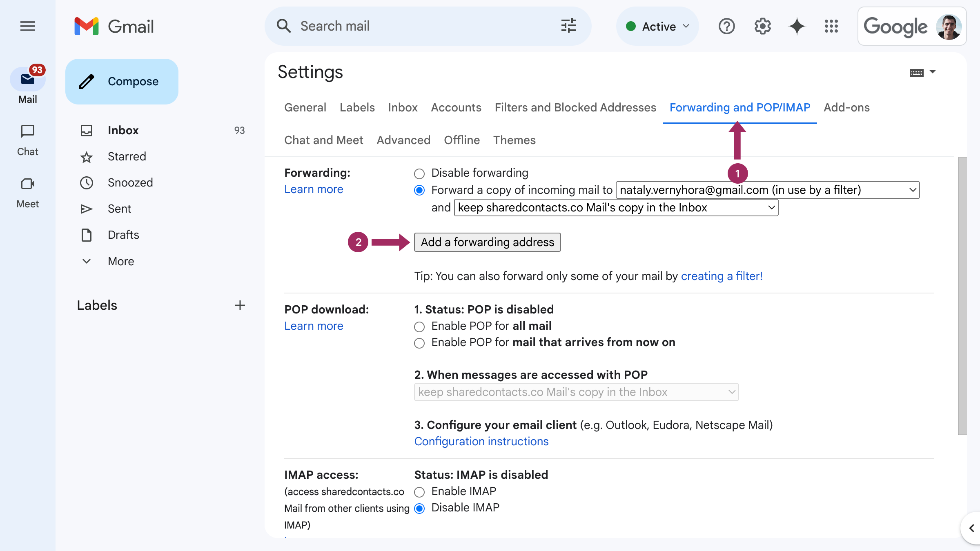Expand the Active status dropdown

point(658,27)
